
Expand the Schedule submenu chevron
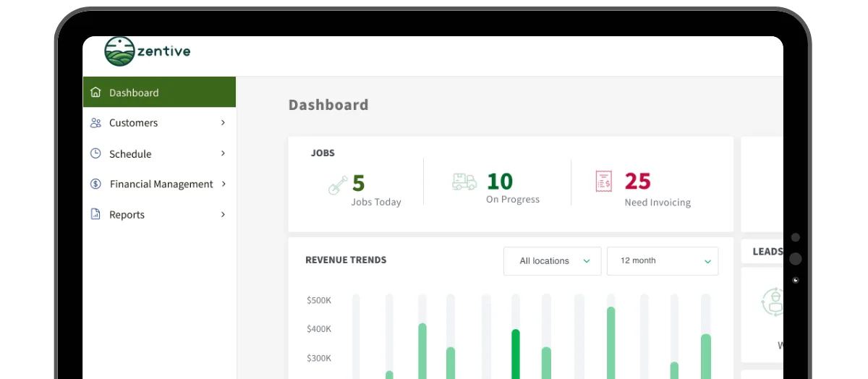(x=223, y=153)
